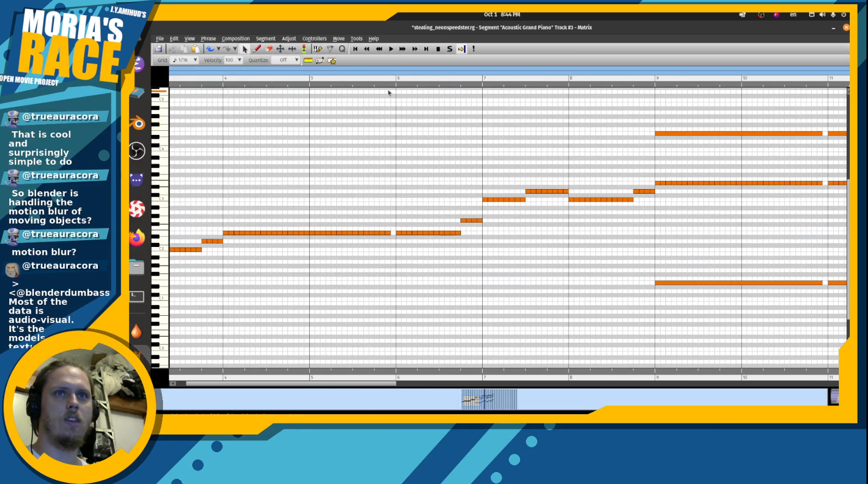
Task: Click the horizontal scrollbar thumb
Action: pos(291,383)
